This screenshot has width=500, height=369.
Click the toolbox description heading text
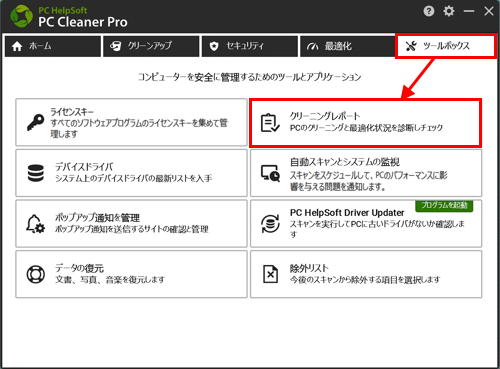250,77
